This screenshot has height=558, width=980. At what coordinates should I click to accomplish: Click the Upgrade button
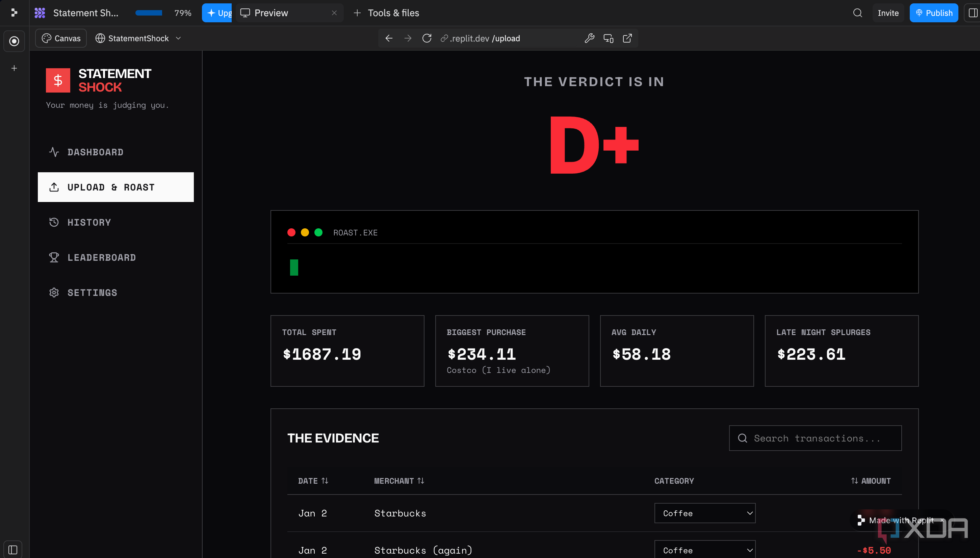tap(217, 13)
